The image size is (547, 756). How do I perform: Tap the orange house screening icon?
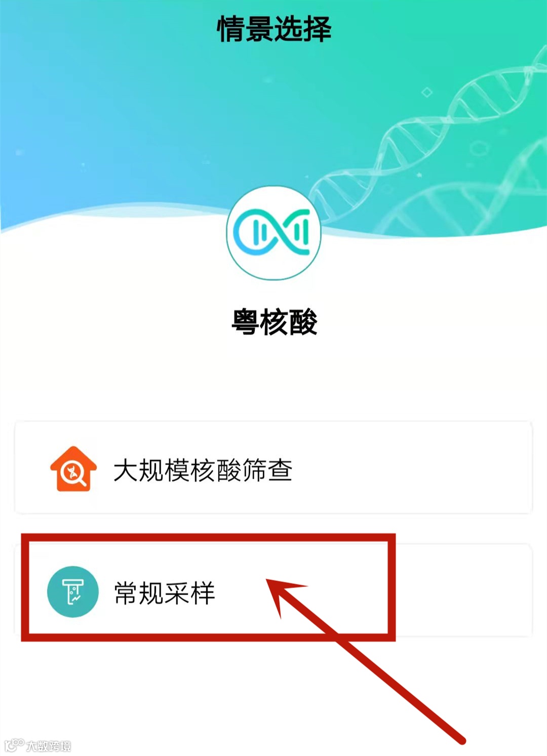click(73, 469)
